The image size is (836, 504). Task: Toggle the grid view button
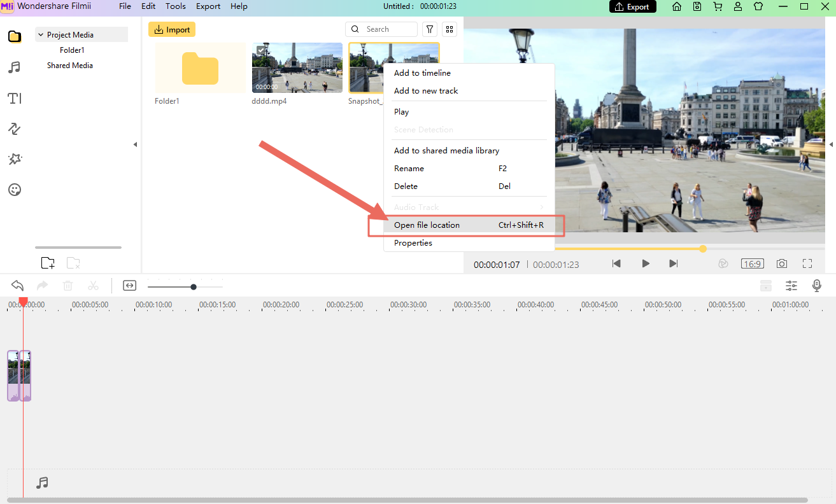450,29
